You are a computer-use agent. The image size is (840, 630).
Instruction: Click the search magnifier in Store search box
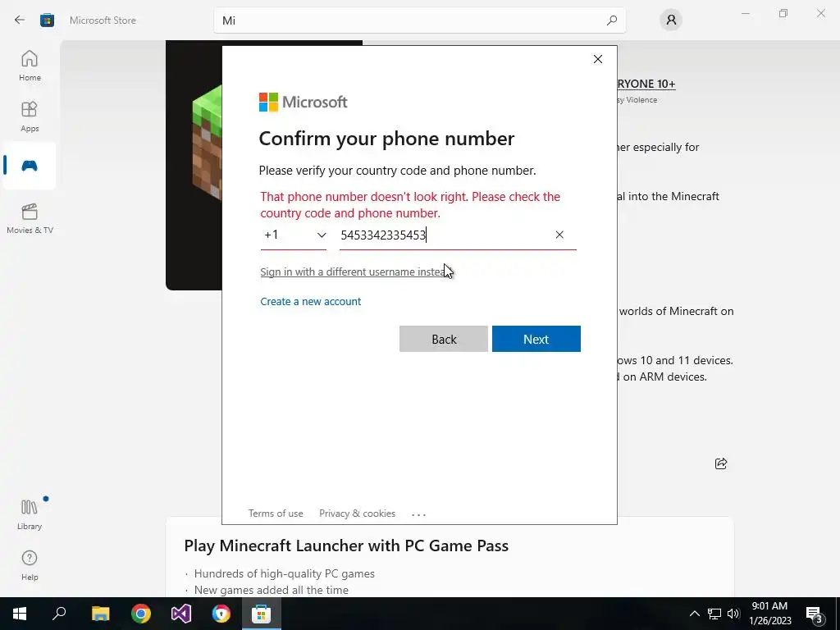click(x=612, y=21)
